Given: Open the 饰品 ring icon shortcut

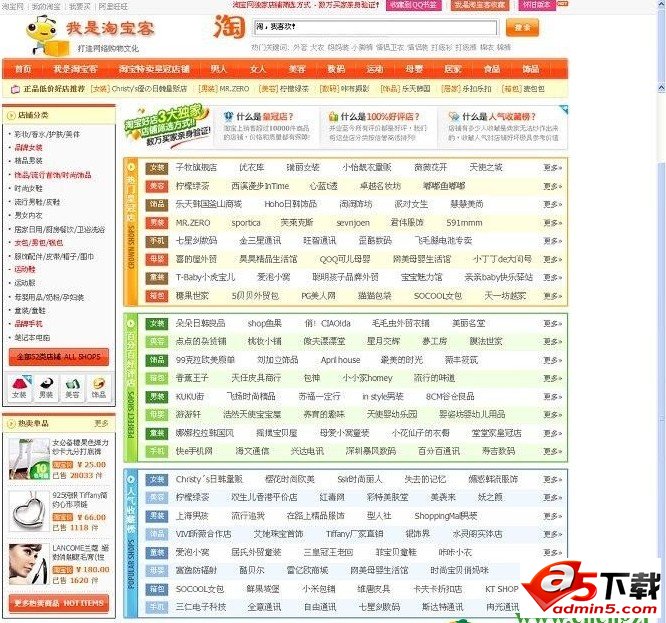Looking at the screenshot, I should click(x=99, y=388).
